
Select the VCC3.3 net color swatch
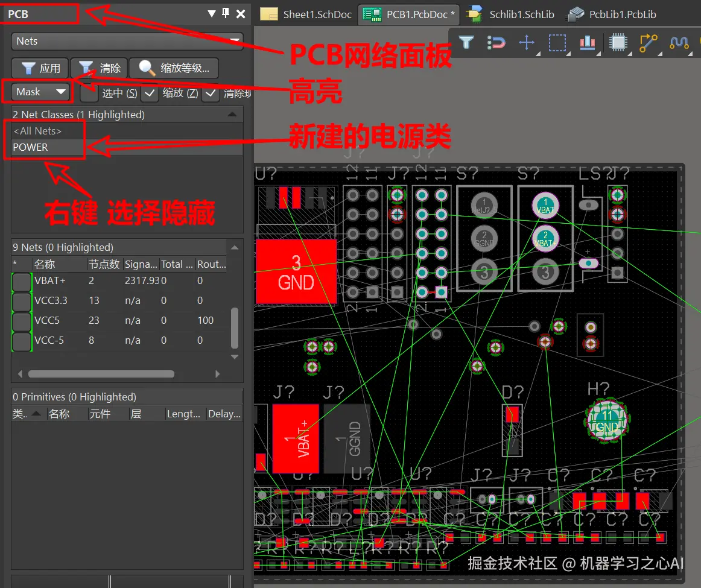[21, 300]
